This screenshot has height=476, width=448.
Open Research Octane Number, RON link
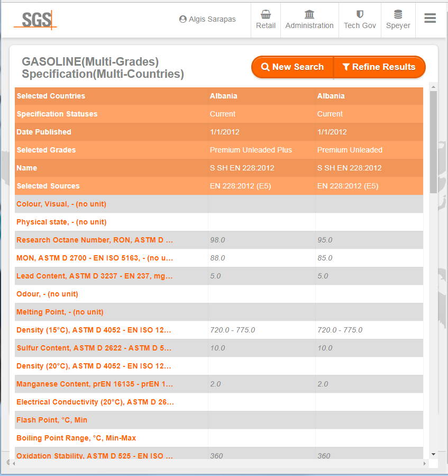[95, 240]
